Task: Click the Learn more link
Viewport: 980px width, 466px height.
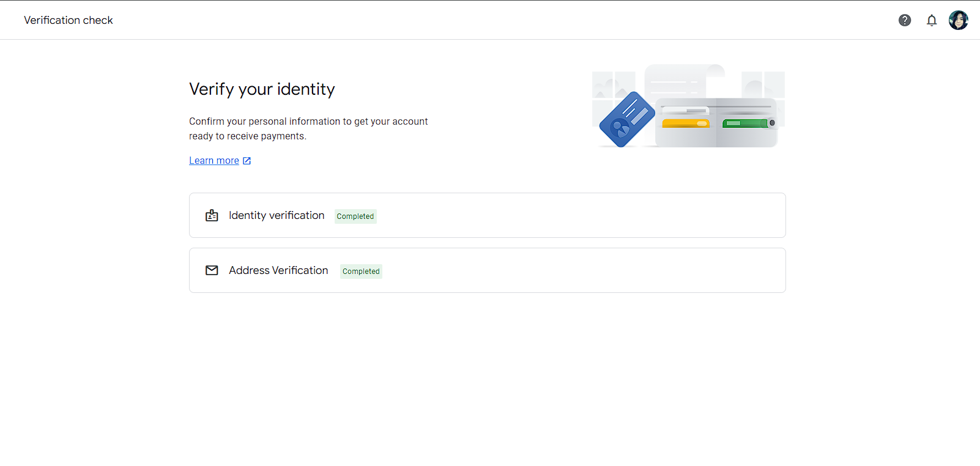Action: (214, 160)
